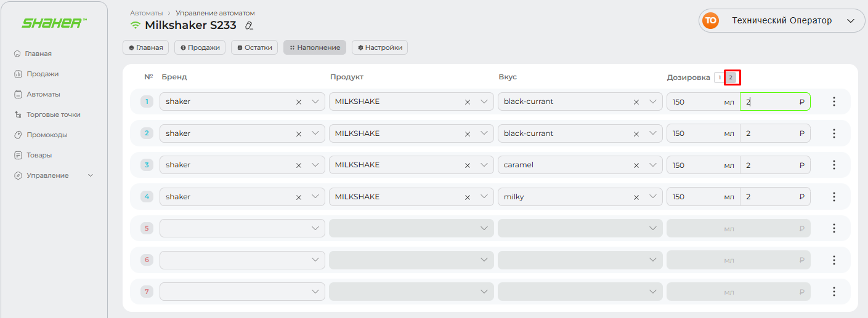Clear the caramel flavor with the X icon
The image size is (868, 318).
636,165
